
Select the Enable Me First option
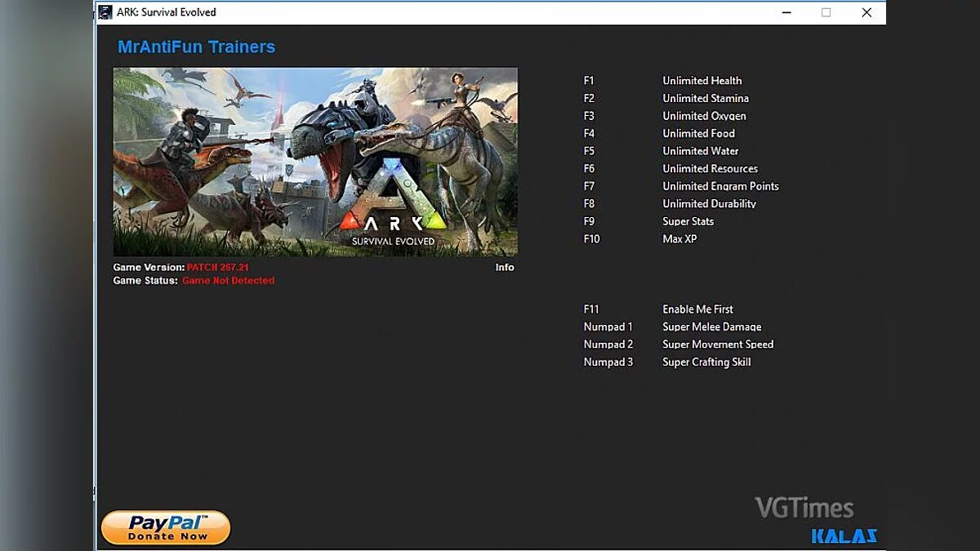[697, 309]
